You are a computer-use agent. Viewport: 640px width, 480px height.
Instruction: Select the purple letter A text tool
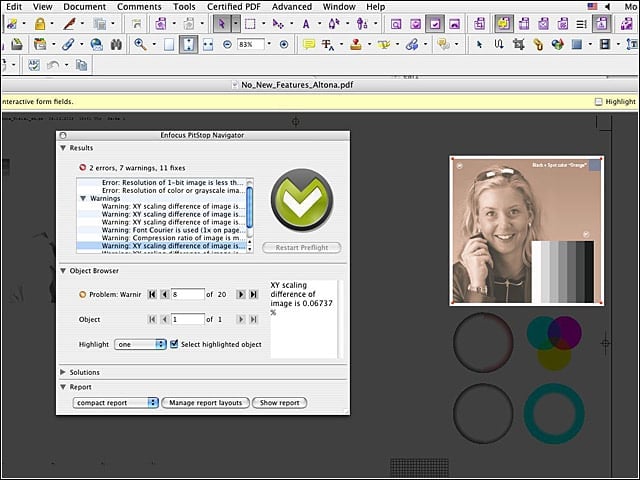point(306,24)
